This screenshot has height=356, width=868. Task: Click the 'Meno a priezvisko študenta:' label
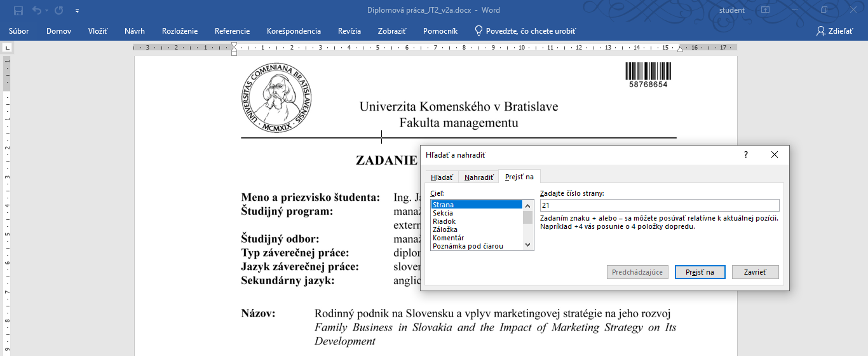(311, 198)
